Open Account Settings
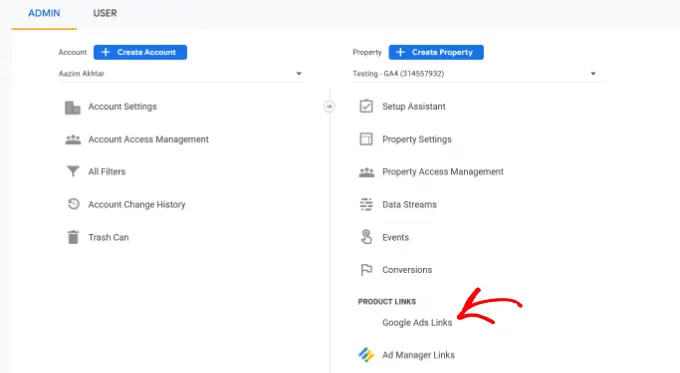The width and height of the screenshot is (680, 373). (x=122, y=107)
